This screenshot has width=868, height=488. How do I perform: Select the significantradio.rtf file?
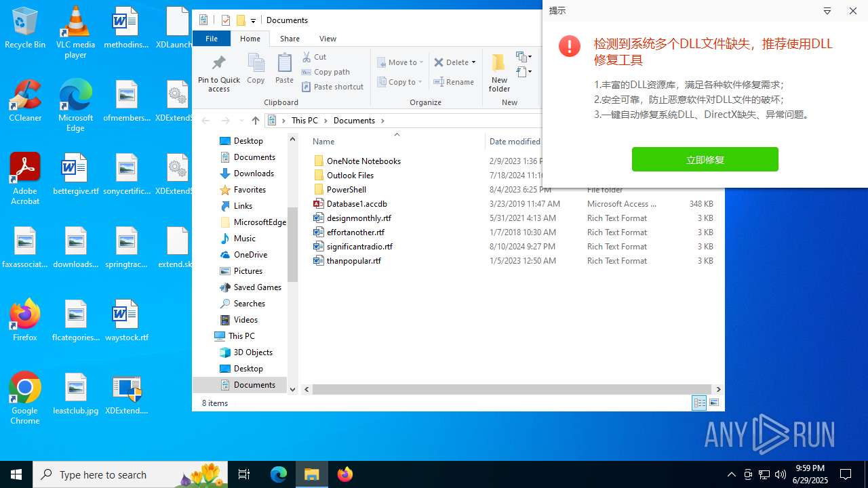pyautogui.click(x=359, y=247)
